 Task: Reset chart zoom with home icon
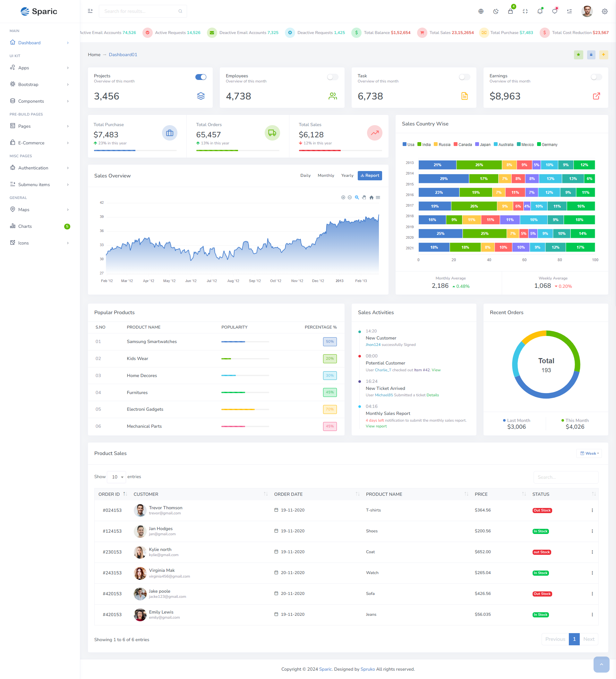point(371,198)
